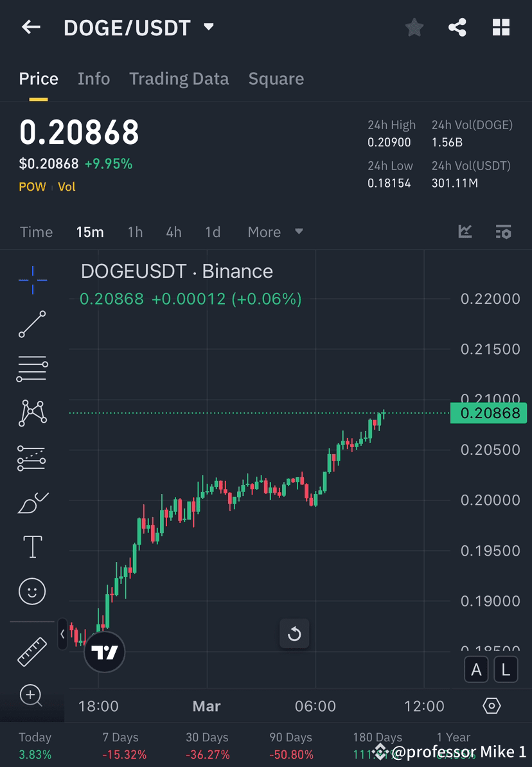Select the trend line drawing tool
This screenshot has width=532, height=767.
coord(32,324)
